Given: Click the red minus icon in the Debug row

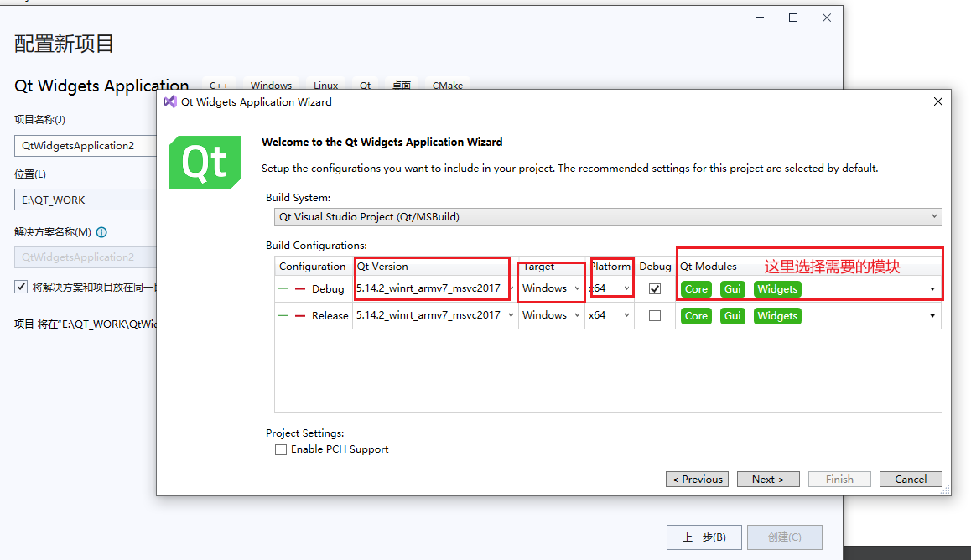Looking at the screenshot, I should (300, 289).
